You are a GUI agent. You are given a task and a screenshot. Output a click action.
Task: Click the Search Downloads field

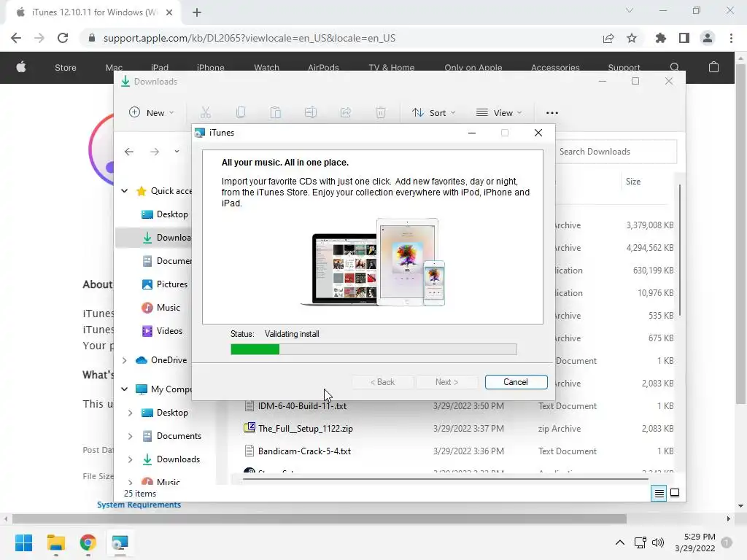click(x=616, y=152)
